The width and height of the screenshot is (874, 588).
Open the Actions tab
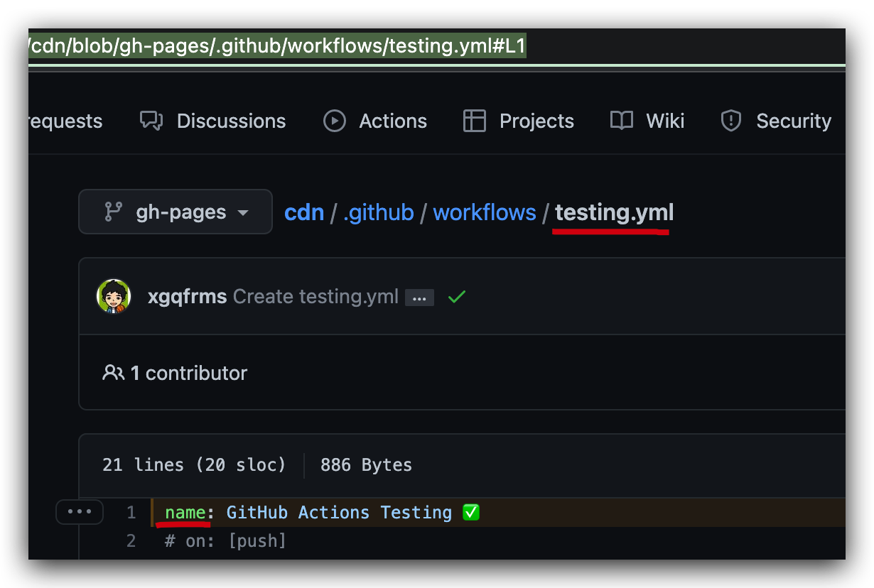coord(375,121)
